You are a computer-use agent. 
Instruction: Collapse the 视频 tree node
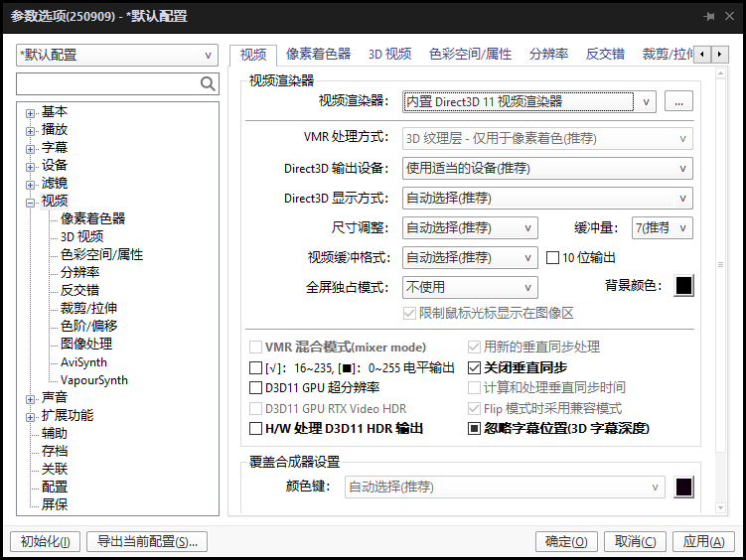[x=31, y=202]
